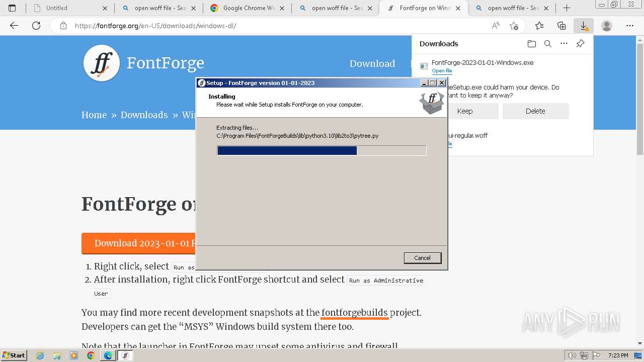Cancel the FontForge installation
The image size is (644, 362).
point(422,258)
